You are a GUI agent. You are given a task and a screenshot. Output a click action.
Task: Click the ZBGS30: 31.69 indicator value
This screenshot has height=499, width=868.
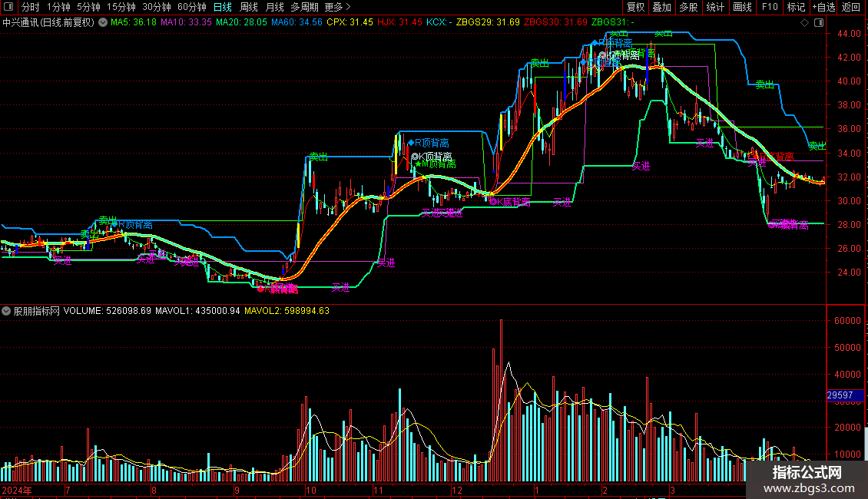tap(555, 22)
